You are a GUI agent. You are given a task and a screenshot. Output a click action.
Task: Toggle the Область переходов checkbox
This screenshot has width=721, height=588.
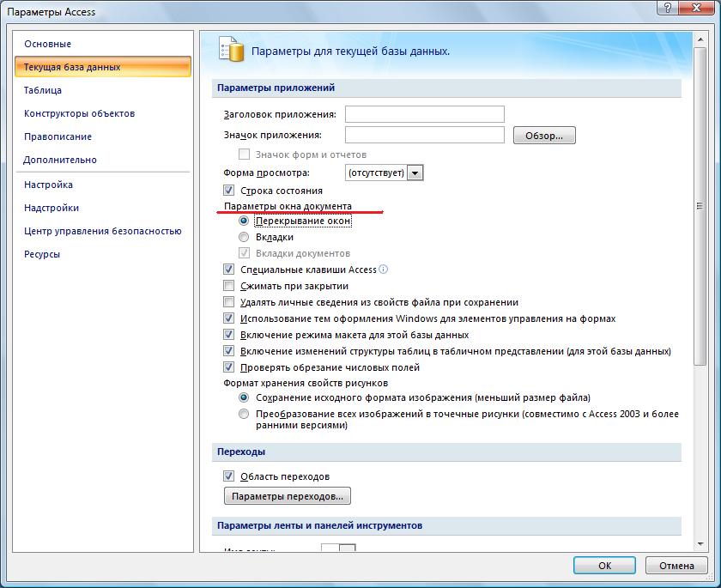tap(228, 476)
